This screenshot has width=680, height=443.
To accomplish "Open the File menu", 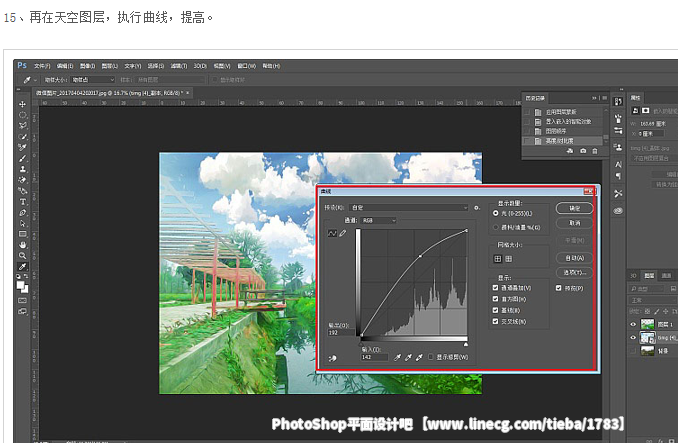I will [42, 66].
